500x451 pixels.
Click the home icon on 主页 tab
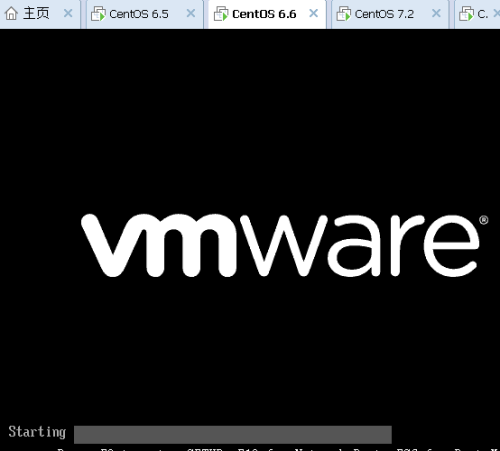tap(12, 14)
